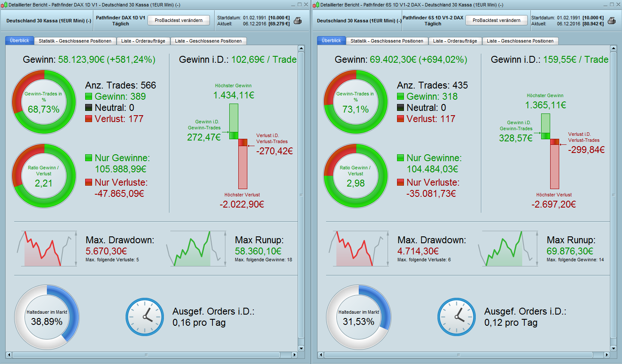
Task: Click the profit total 58.123,90€ (+581,24%)
Action: (x=107, y=59)
